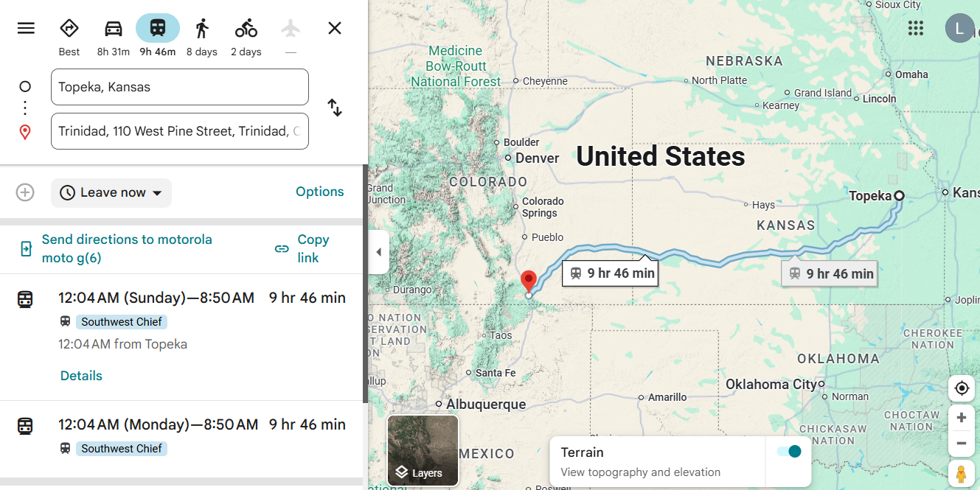Open route Options

click(320, 192)
